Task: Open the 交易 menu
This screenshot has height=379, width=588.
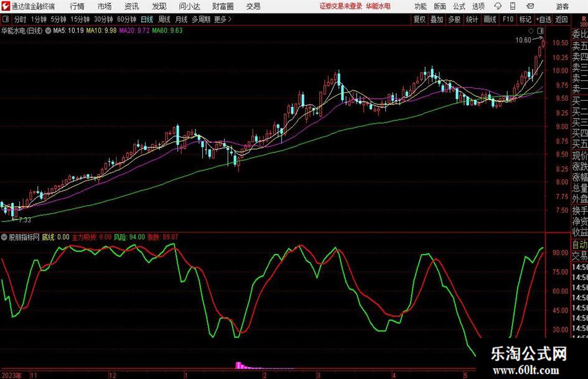Action: click(253, 6)
